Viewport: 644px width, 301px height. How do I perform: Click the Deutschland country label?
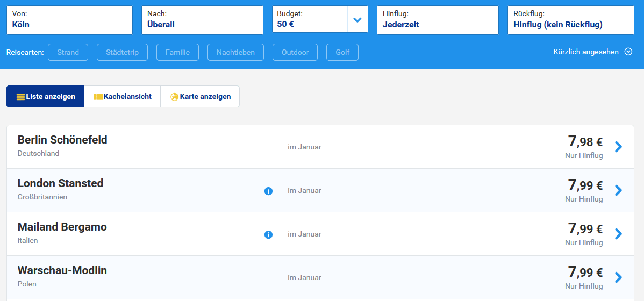click(38, 154)
